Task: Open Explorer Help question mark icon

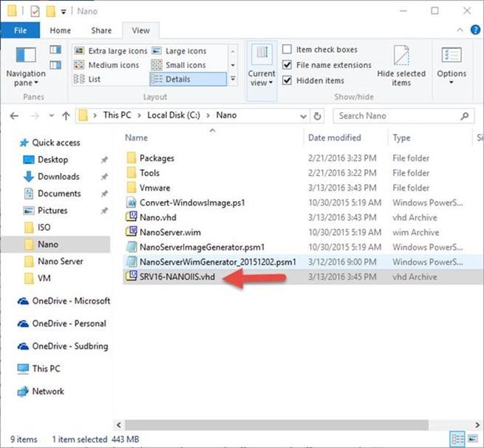Action: [x=475, y=30]
